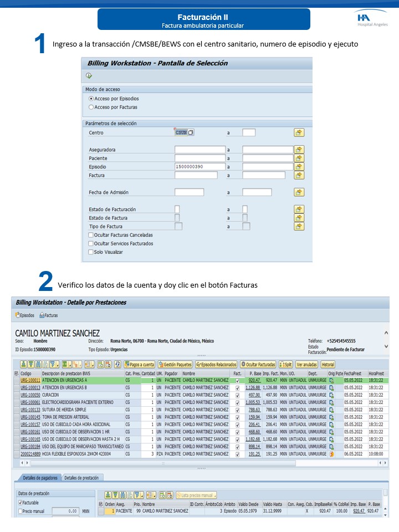Viewport: 399px width, 532px height.
Task: Select the Detalles de pagadores tab
Action: tap(40, 478)
